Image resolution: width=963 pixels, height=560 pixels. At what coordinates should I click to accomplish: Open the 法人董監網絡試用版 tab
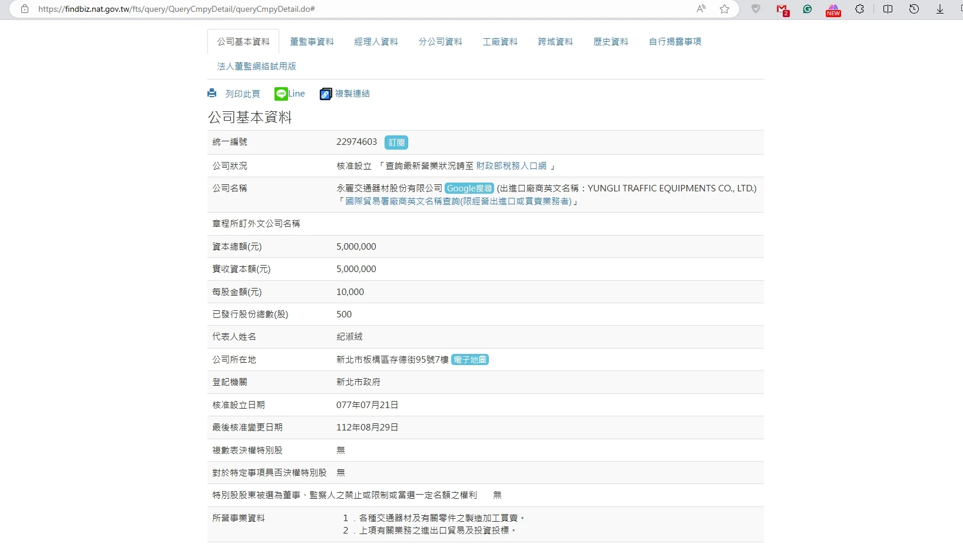point(256,67)
